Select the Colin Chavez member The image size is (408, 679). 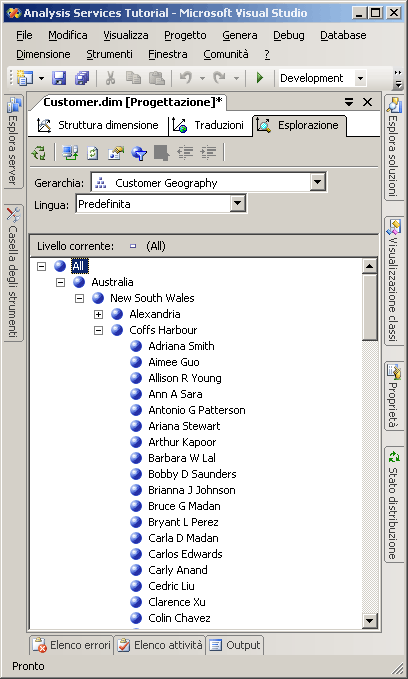[x=179, y=618]
